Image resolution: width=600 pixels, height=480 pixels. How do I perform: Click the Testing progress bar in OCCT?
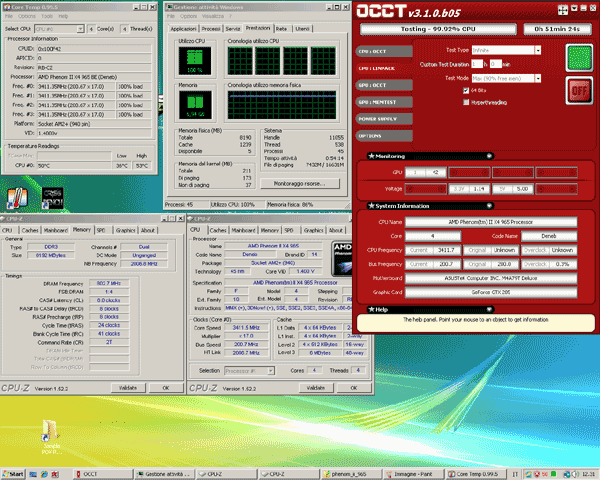pyautogui.click(x=438, y=29)
